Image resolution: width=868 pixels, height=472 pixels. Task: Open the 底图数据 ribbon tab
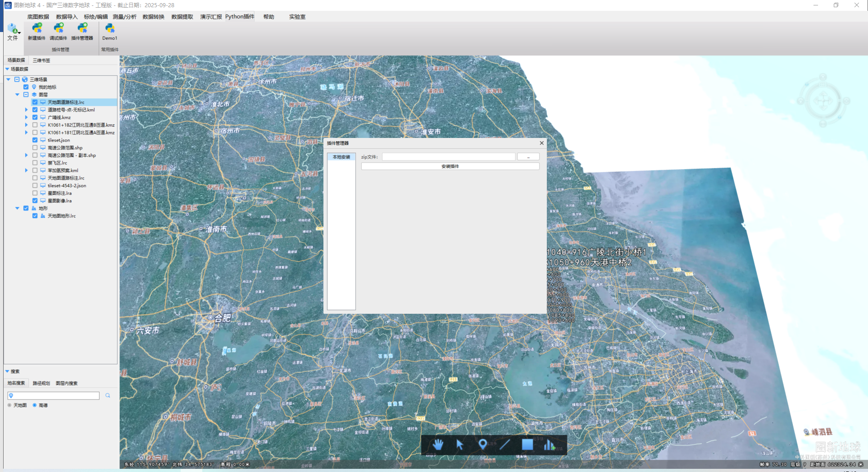click(38, 17)
